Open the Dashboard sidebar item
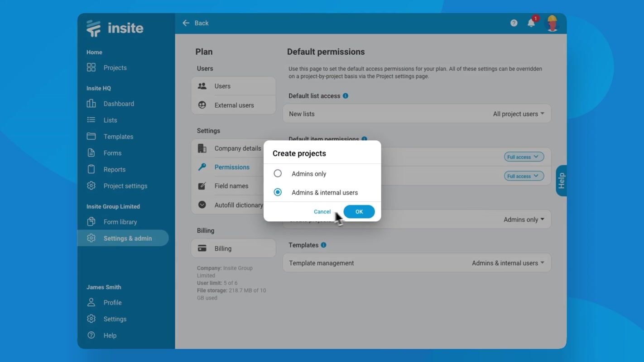The image size is (644, 362). (118, 104)
